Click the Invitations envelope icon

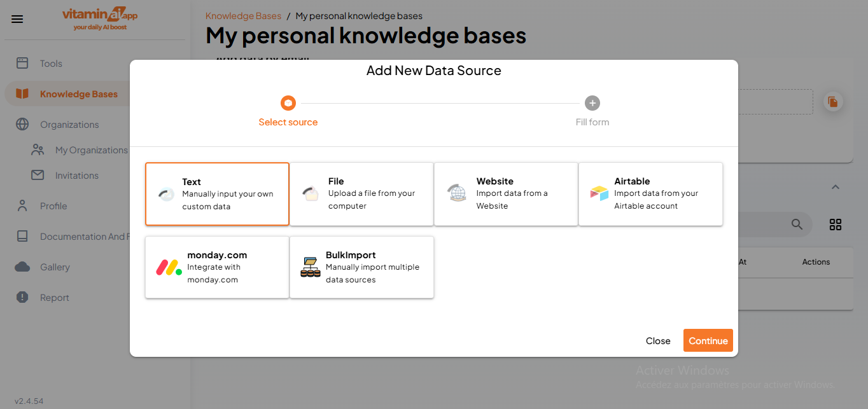click(37, 175)
